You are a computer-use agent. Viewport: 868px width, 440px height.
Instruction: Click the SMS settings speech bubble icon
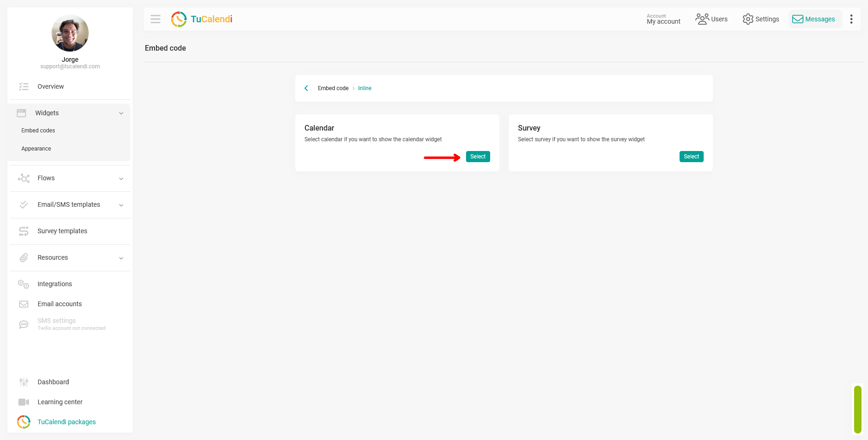coord(24,324)
